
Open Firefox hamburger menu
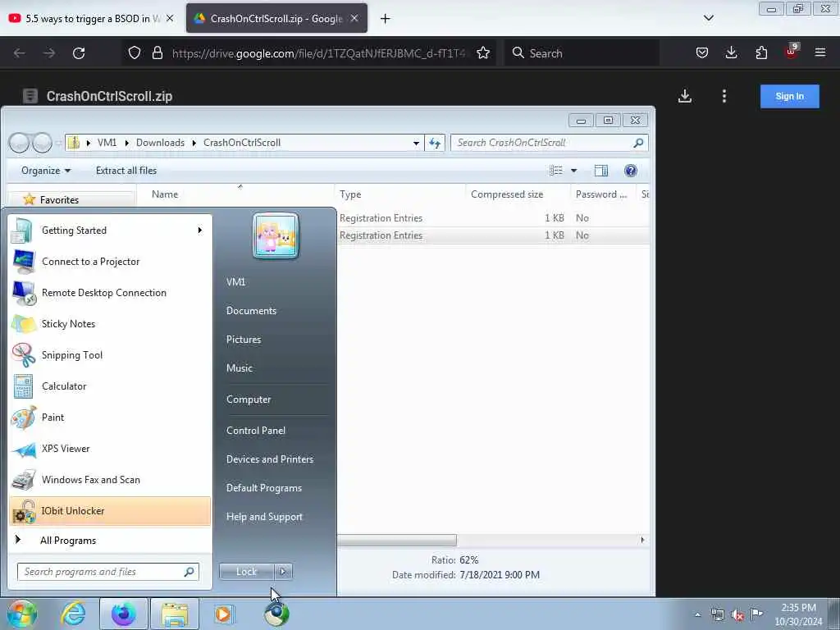820,53
